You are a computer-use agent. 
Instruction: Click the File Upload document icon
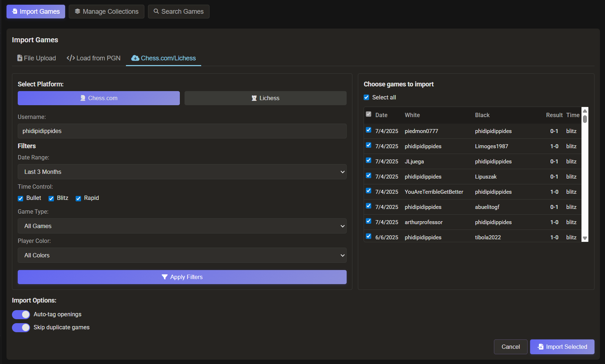[20, 58]
